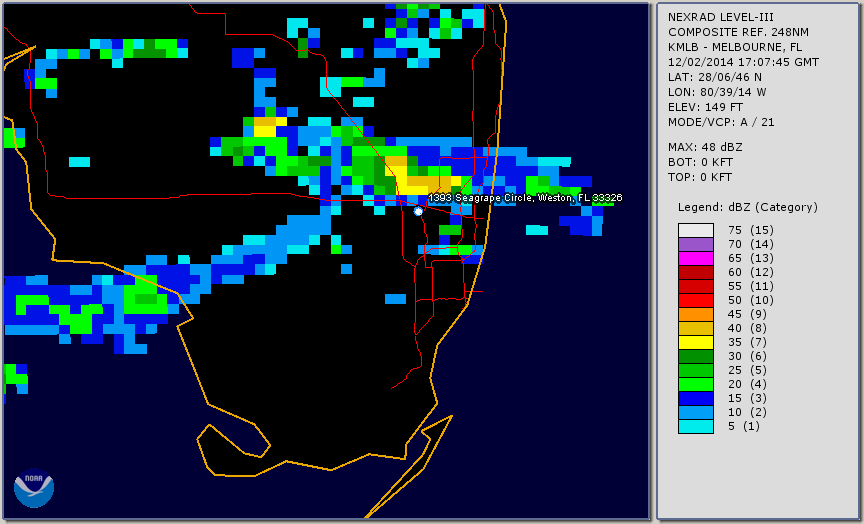Click the 45 dBZ orange legend swatch

click(695, 314)
